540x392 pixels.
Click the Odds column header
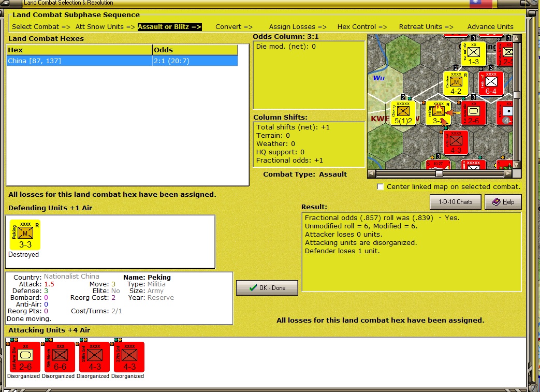(x=195, y=50)
